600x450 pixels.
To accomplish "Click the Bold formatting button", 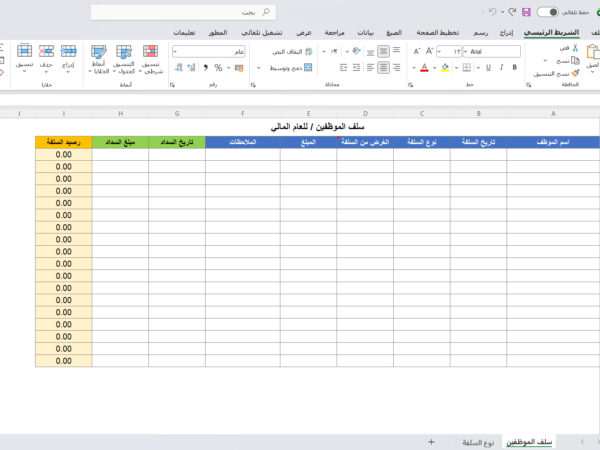I will [512, 68].
